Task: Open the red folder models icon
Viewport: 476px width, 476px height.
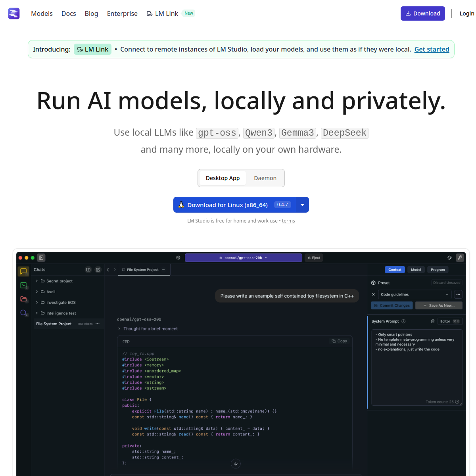Action: pos(23,299)
